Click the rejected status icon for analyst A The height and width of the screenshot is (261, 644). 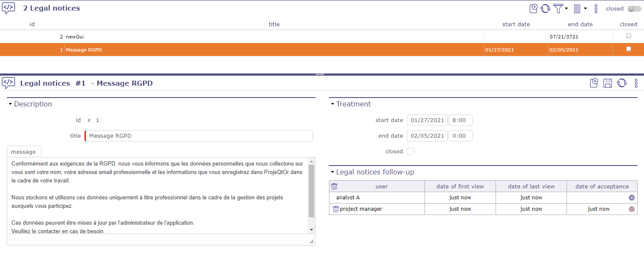click(x=632, y=198)
